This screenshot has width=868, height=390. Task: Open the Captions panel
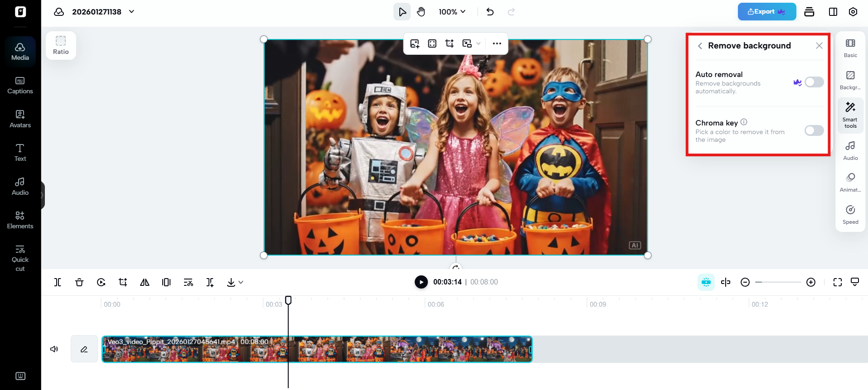click(20, 85)
